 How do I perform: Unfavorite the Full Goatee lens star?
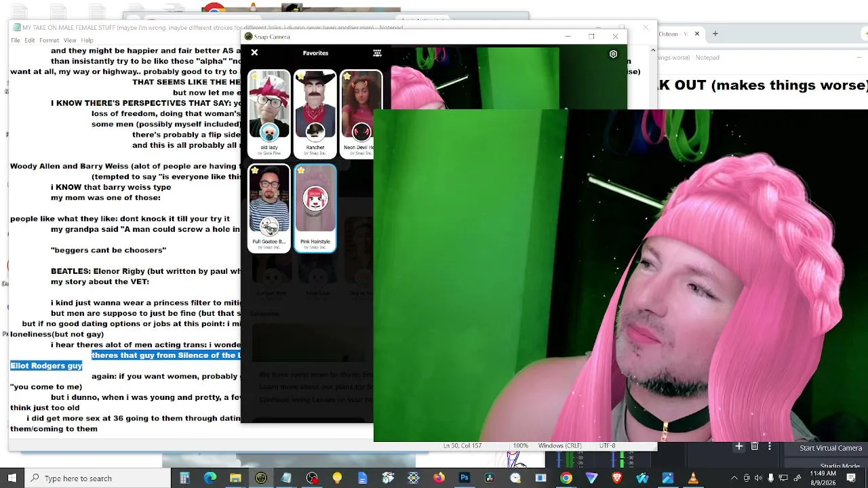pos(254,171)
